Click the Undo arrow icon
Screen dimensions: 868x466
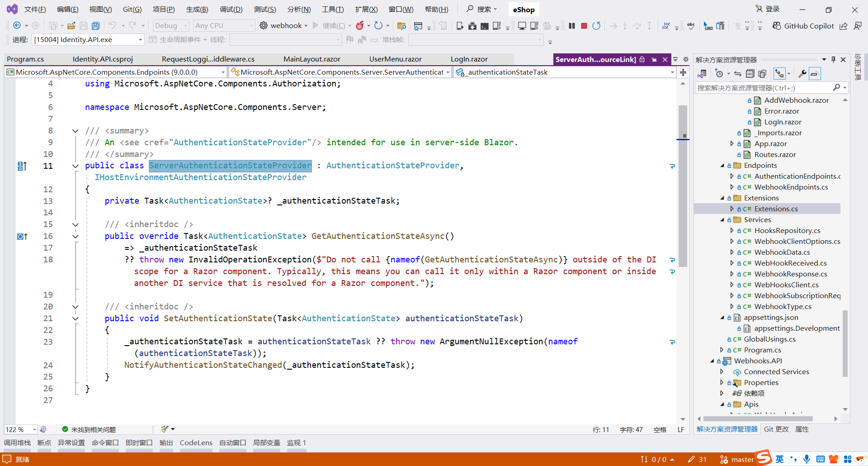[113, 26]
